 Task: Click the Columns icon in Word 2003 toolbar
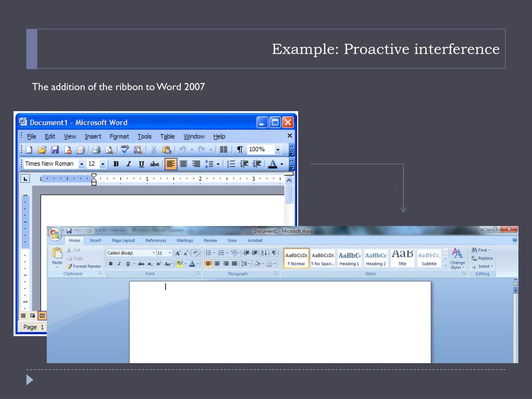[x=223, y=150]
